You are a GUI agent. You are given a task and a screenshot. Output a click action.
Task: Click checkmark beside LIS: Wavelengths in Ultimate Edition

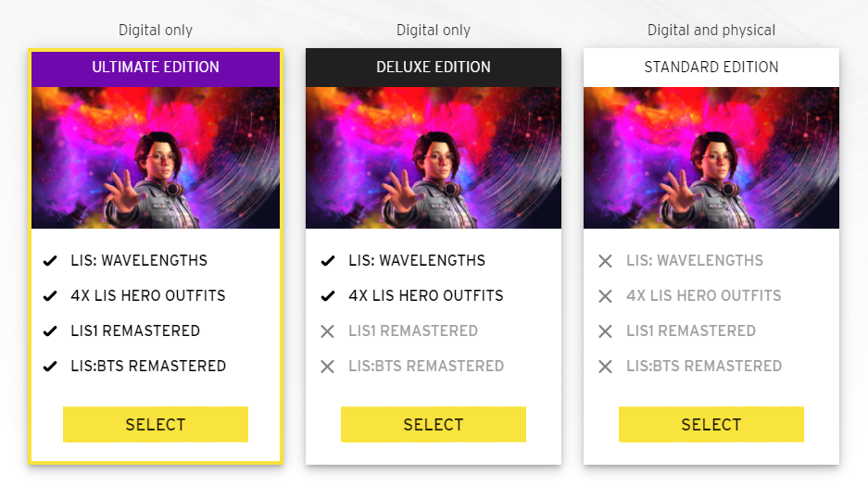[x=50, y=261]
